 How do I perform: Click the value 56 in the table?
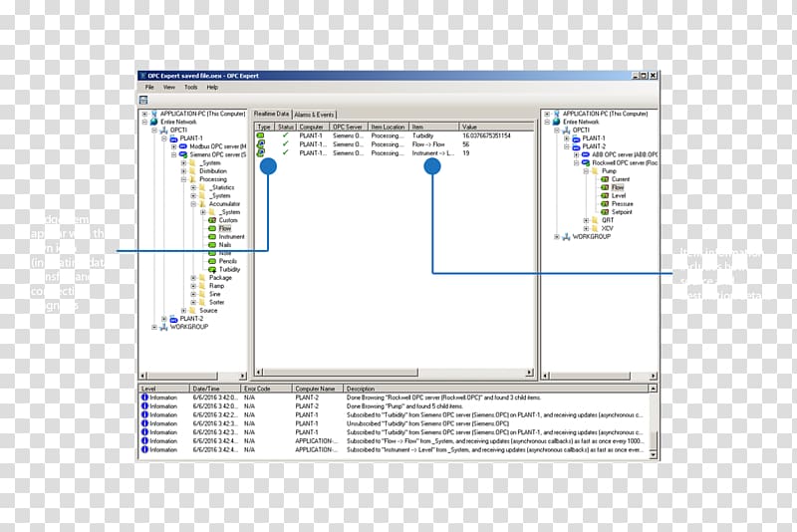pyautogui.click(x=465, y=144)
